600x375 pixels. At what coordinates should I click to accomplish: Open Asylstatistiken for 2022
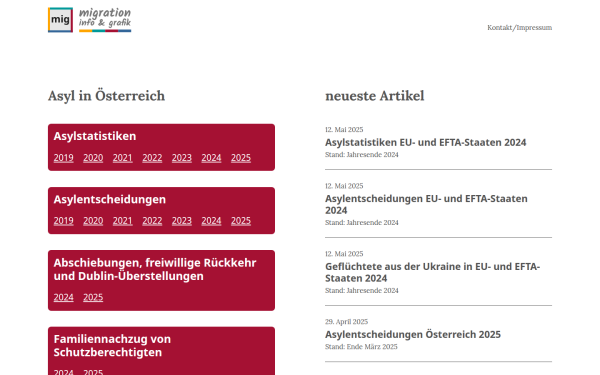coord(152,158)
